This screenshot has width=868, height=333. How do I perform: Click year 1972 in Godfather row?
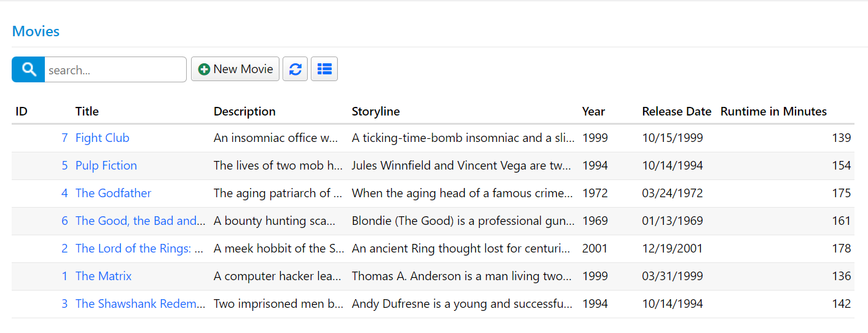point(595,193)
